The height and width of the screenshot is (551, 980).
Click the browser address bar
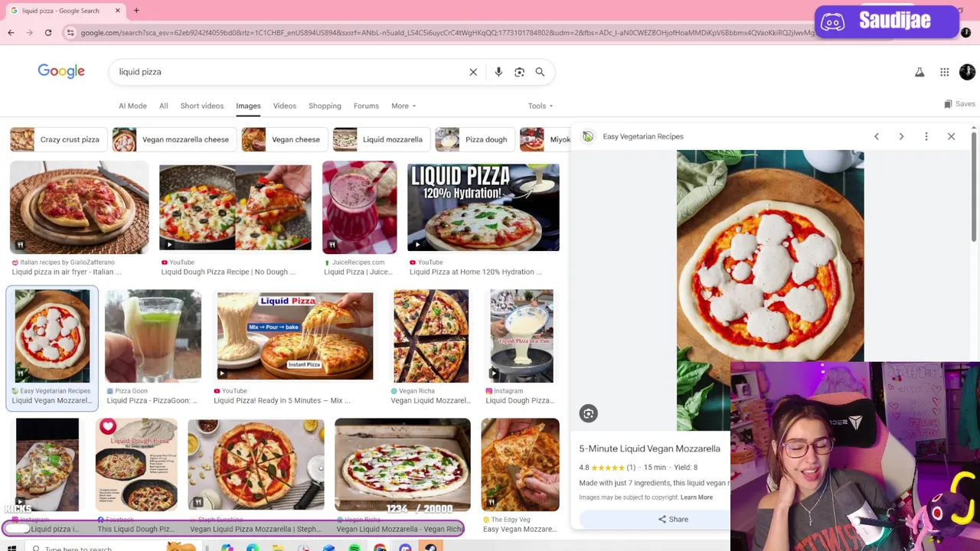pyautogui.click(x=448, y=33)
